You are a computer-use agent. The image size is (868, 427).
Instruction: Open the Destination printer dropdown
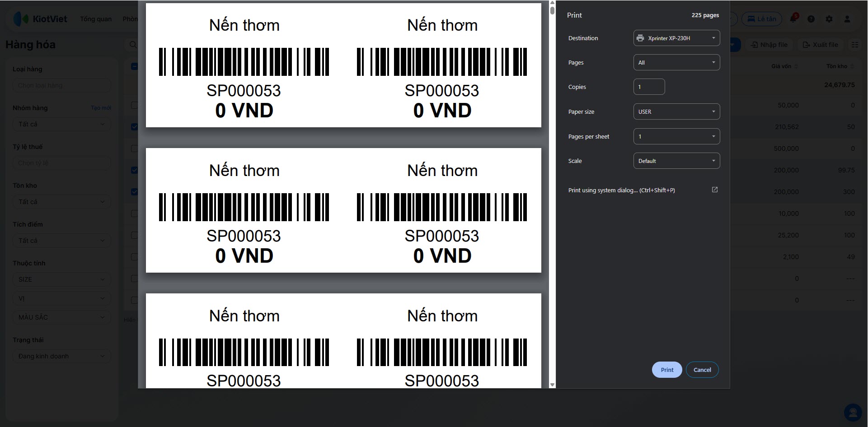coord(676,38)
